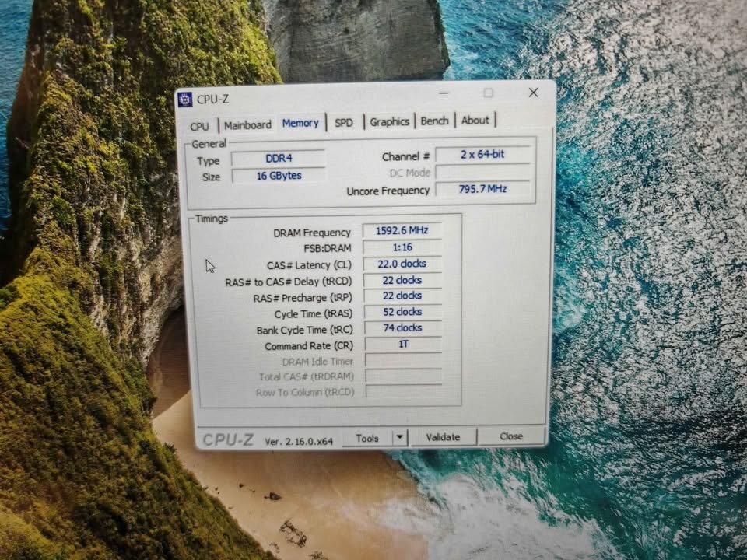Click the RAS# Precharge (tRP) label

[303, 298]
